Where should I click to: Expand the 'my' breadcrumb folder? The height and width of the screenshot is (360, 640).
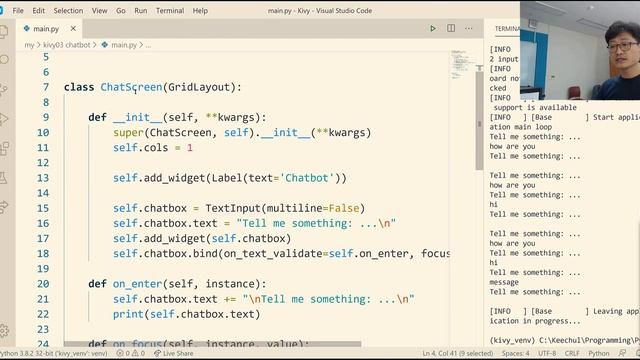(29, 45)
